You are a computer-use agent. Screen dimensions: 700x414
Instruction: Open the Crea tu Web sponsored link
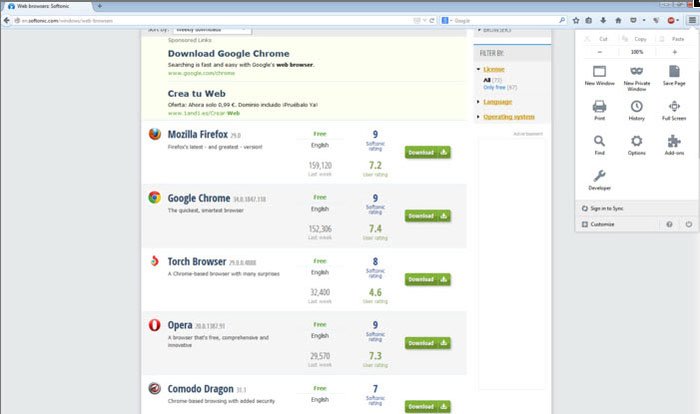[x=196, y=94]
